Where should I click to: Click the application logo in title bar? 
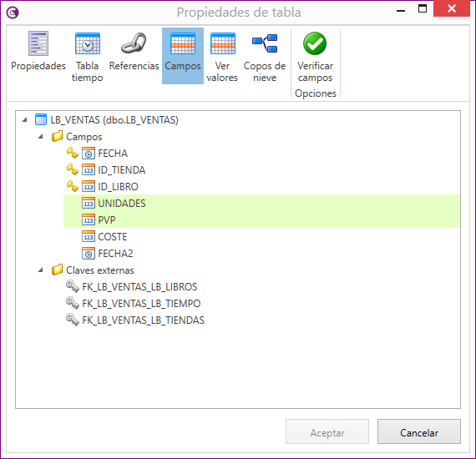tap(13, 13)
